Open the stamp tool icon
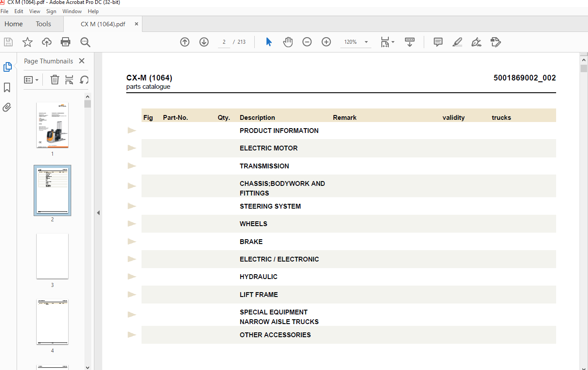 click(495, 42)
